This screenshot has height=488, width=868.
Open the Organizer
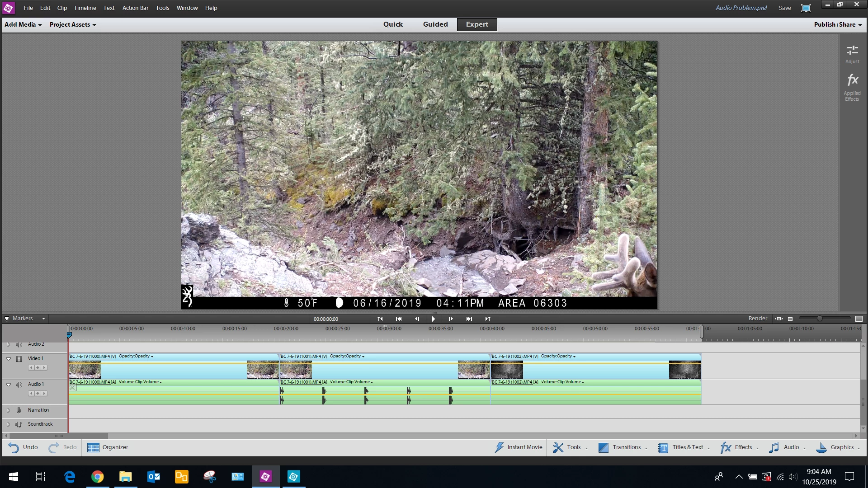coord(93,447)
